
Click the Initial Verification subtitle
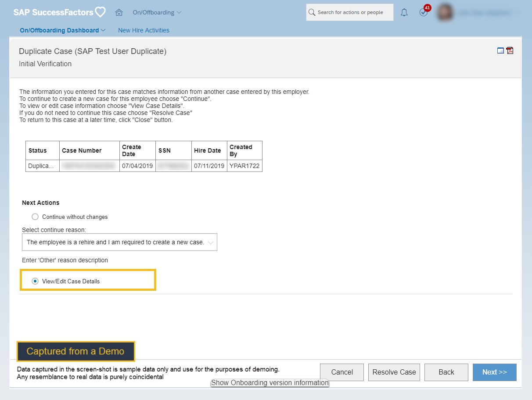click(45, 64)
